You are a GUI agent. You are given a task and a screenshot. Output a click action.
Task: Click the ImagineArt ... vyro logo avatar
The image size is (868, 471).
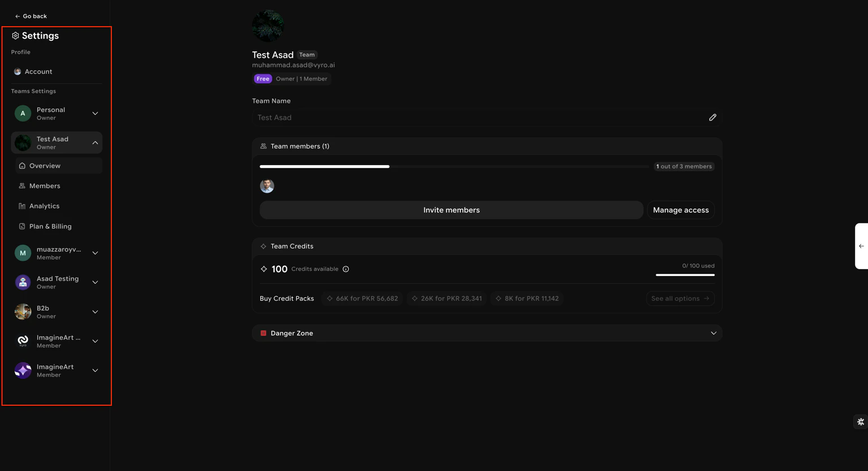[x=23, y=341]
